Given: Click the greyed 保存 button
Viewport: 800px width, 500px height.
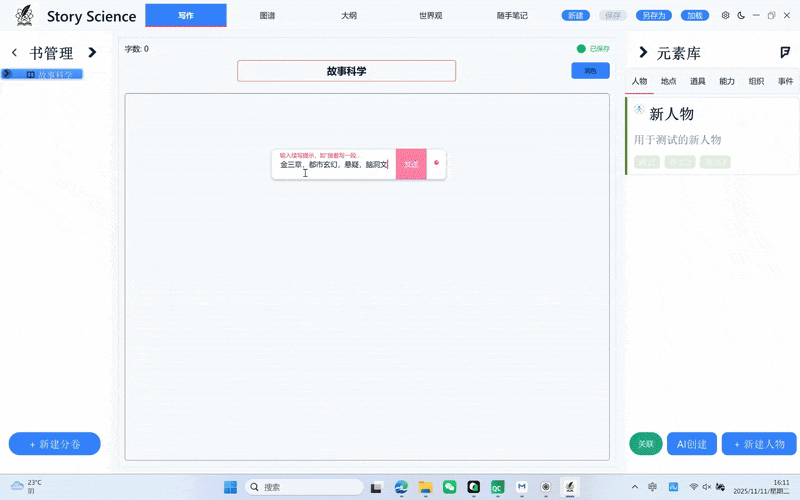Looking at the screenshot, I should [613, 15].
